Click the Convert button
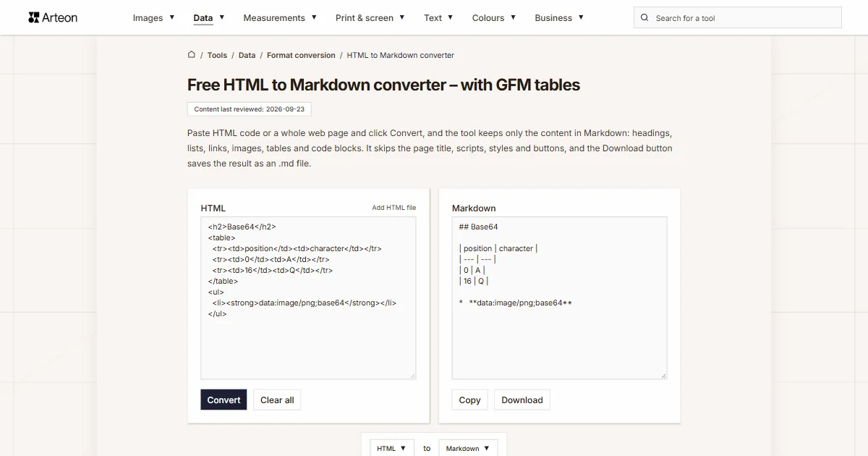868x456 pixels. pos(224,400)
